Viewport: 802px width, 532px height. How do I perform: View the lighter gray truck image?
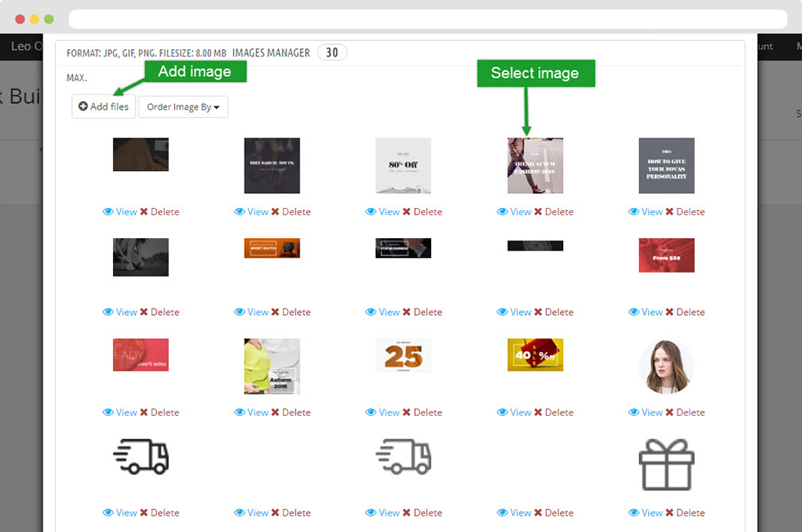[x=383, y=512]
